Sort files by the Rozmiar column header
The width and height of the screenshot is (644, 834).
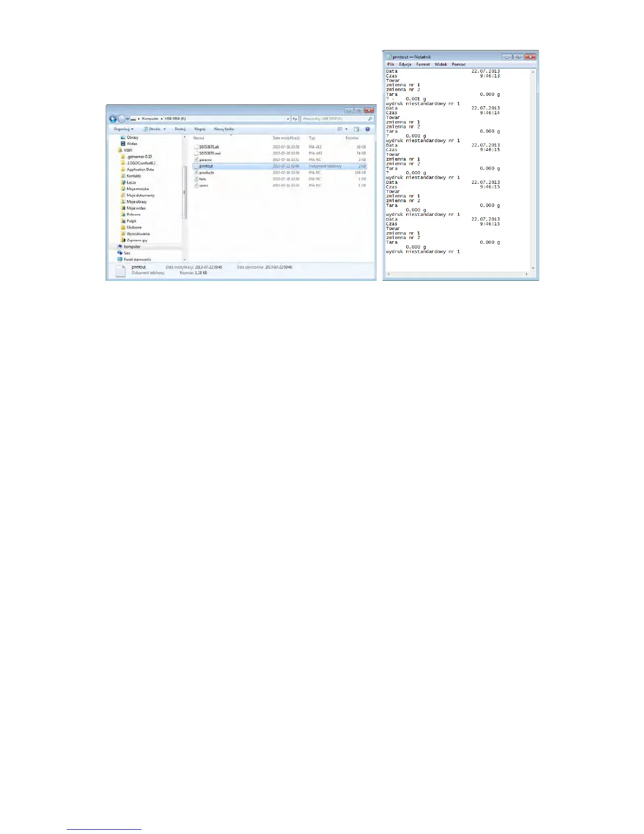(352, 138)
